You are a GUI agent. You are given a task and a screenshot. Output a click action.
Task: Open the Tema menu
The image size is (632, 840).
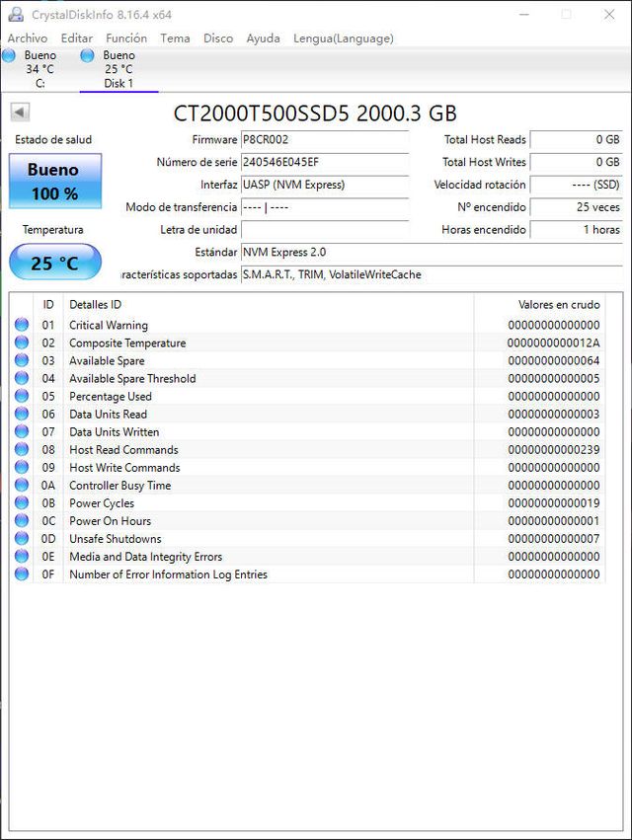176,38
